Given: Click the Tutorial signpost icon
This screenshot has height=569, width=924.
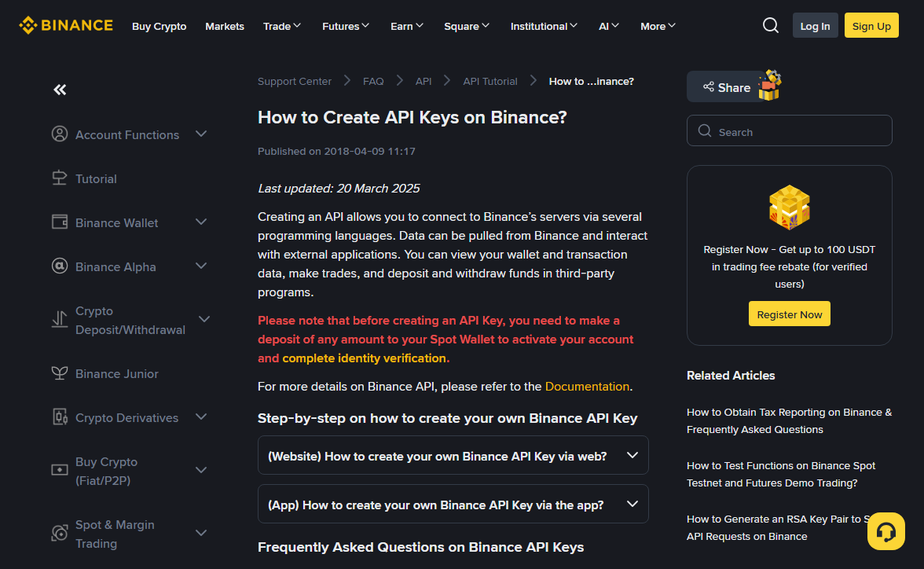Looking at the screenshot, I should (x=60, y=178).
